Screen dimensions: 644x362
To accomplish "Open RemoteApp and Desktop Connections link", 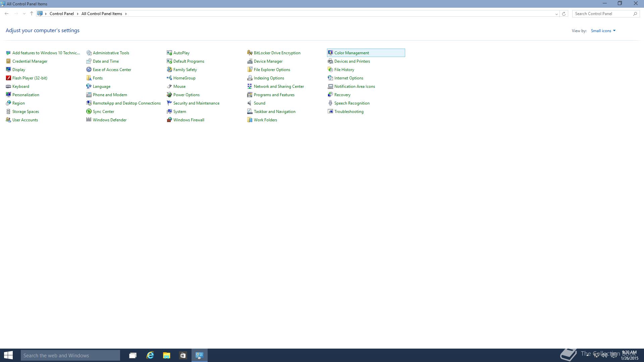I will click(127, 103).
